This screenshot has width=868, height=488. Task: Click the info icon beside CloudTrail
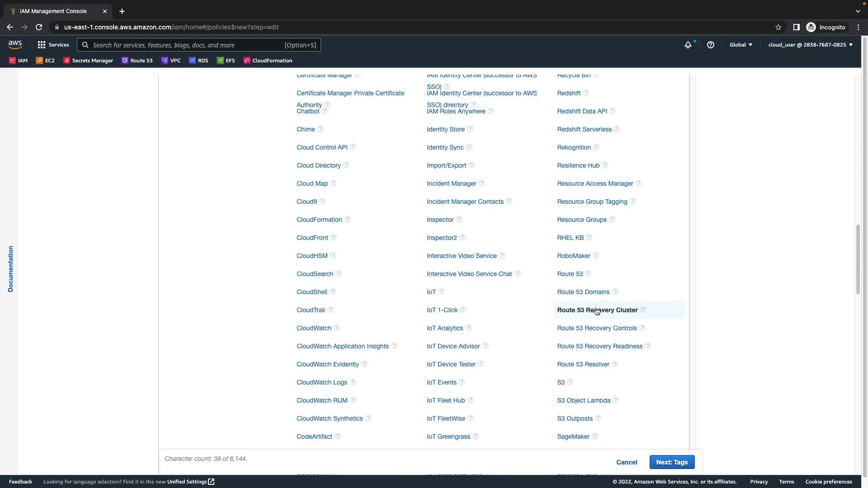pyautogui.click(x=330, y=310)
